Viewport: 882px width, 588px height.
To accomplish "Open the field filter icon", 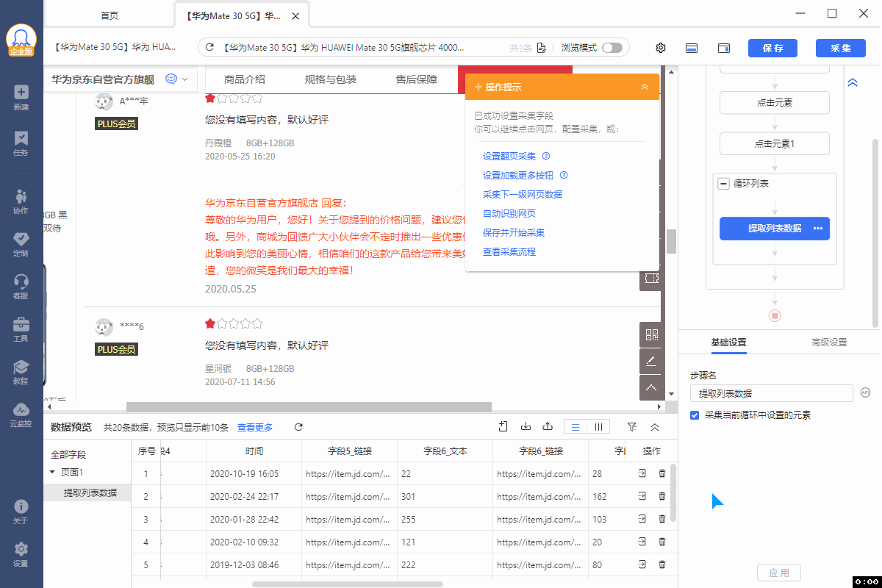I will click(x=632, y=427).
